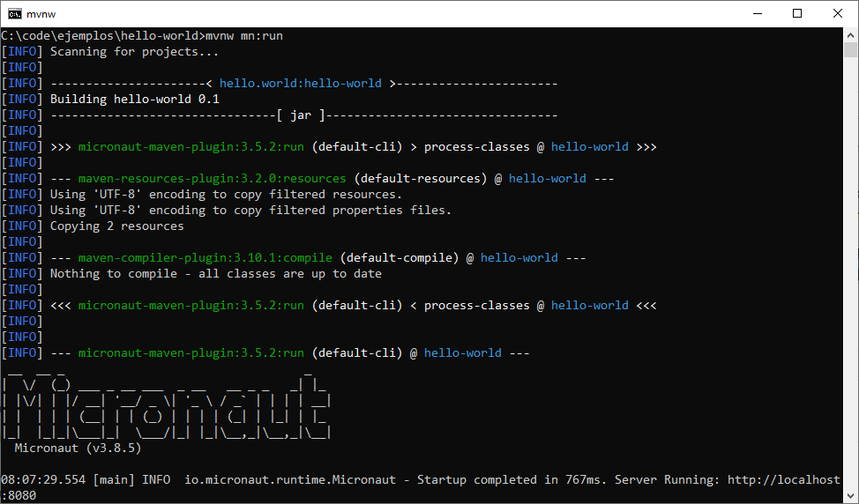Click the Micronaut (v3.8.5) version text

tap(78, 448)
